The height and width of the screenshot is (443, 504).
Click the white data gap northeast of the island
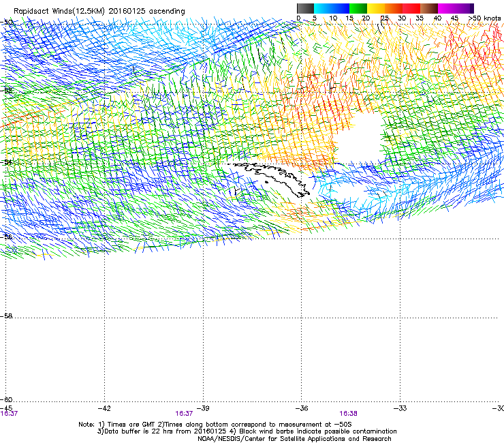[360, 137]
